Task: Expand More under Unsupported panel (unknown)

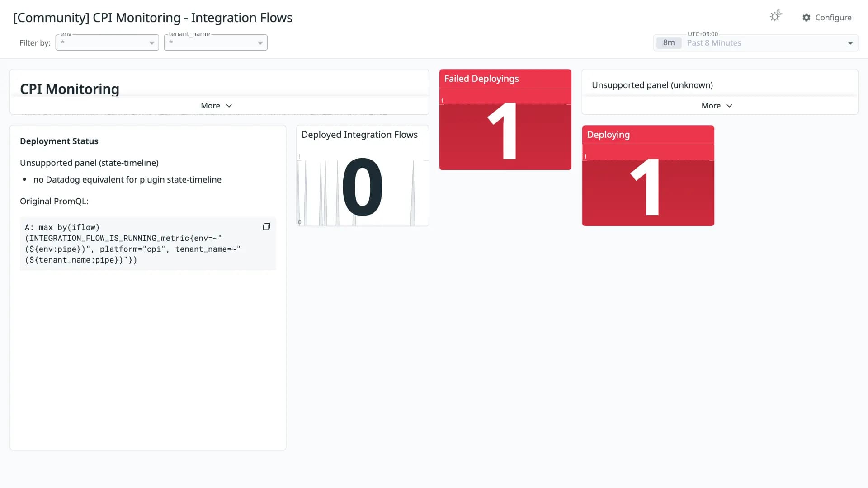Action: [x=717, y=106]
